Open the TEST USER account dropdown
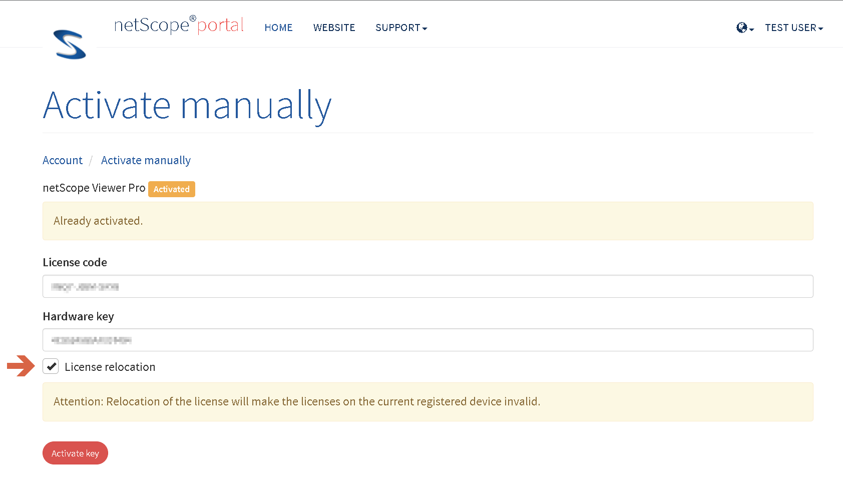 click(794, 28)
